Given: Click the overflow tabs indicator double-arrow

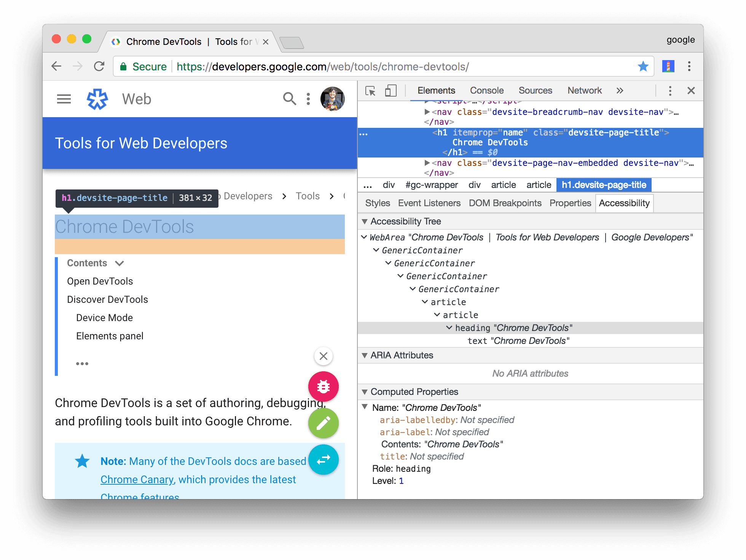Looking at the screenshot, I should [x=621, y=91].
